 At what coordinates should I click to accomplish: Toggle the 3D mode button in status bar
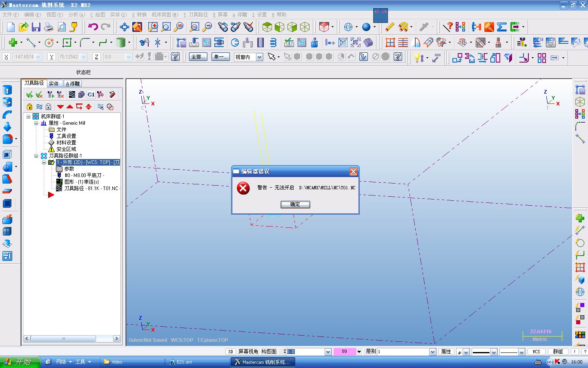231,352
